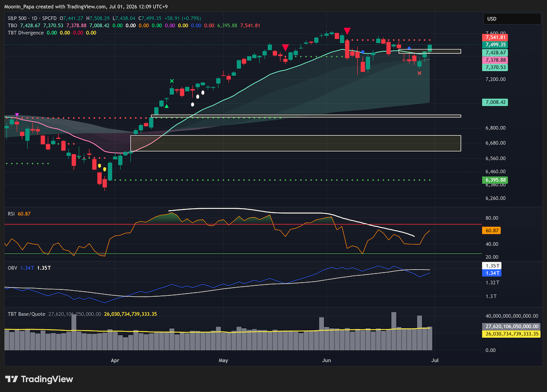Select the TBT Divergence indicator legend
Screen dimensions: 547x392
coord(26,33)
